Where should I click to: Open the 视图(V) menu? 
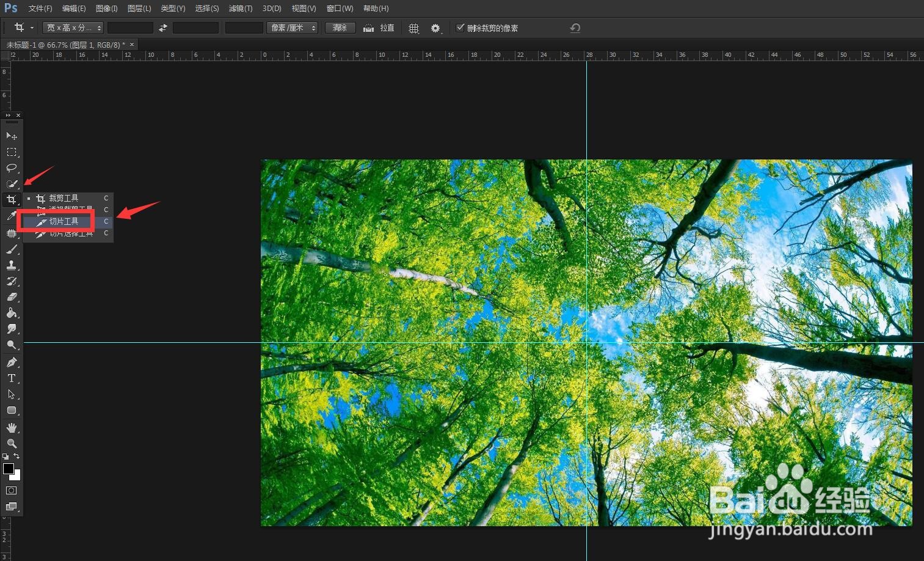[304, 9]
